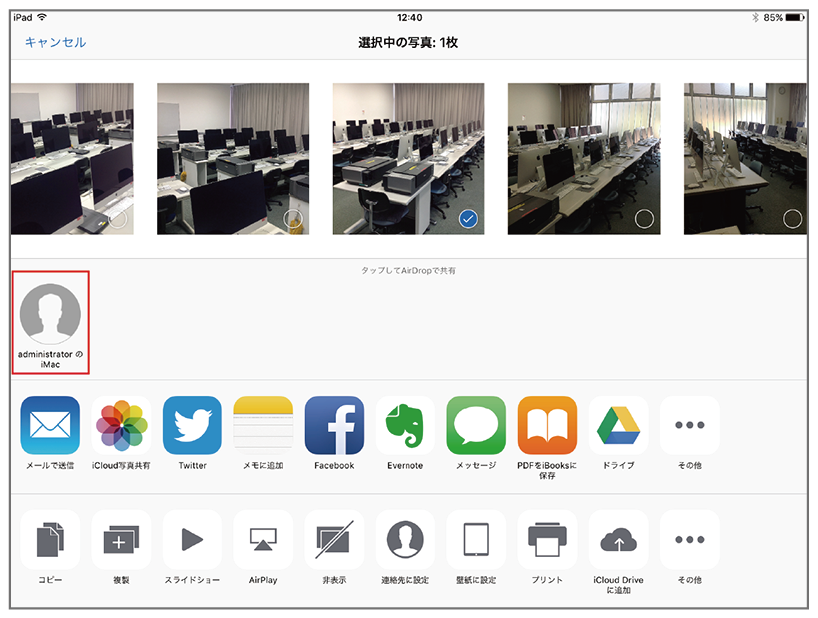Select the first photo's empty circle
Image resolution: width=818 pixels, height=618 pixels.
(117, 218)
